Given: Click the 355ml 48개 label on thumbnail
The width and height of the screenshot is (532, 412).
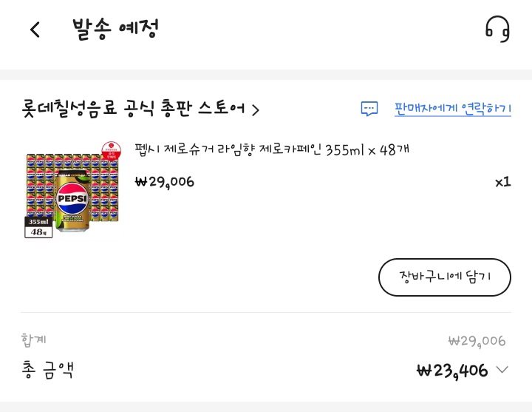Looking at the screenshot, I should [x=38, y=227].
